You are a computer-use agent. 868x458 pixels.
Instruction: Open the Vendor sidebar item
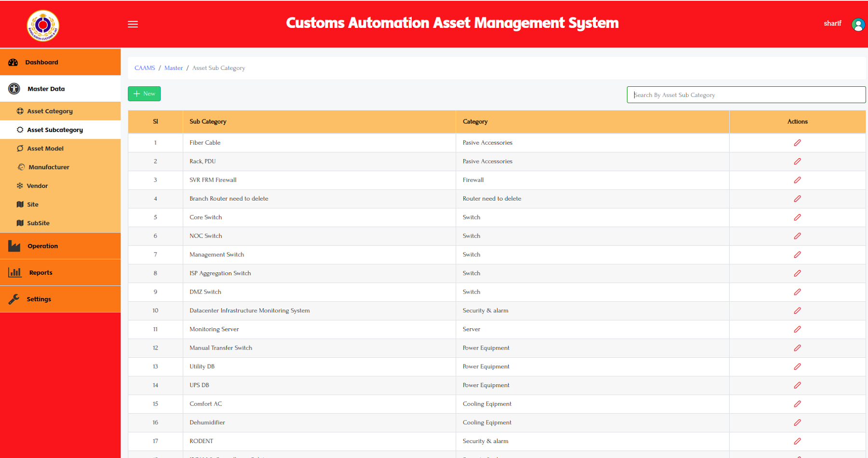pos(37,186)
